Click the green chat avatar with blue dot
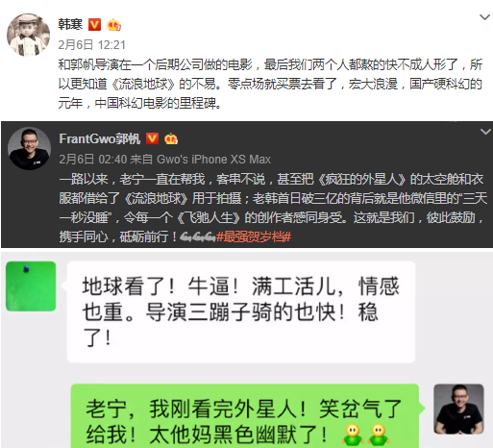Viewport: 493px width, 448px height. 31,286
